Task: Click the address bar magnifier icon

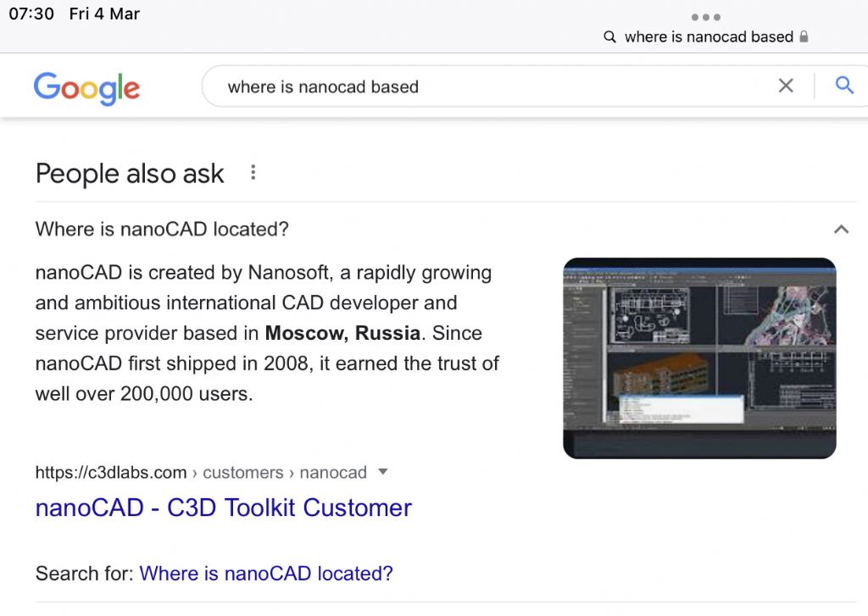Action: click(609, 37)
